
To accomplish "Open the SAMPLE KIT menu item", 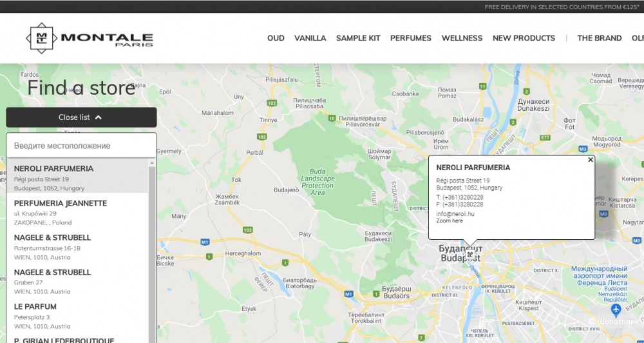I will coord(358,38).
